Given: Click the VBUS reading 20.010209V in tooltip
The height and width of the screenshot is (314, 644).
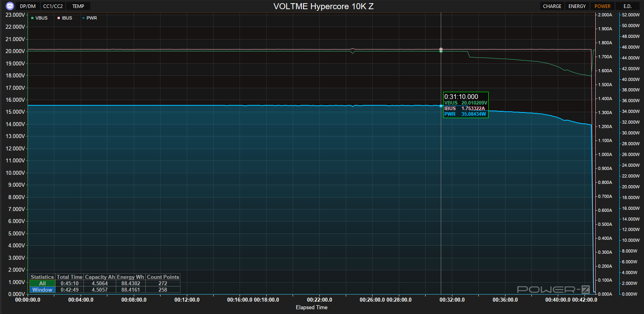Looking at the screenshot, I should click(474, 103).
